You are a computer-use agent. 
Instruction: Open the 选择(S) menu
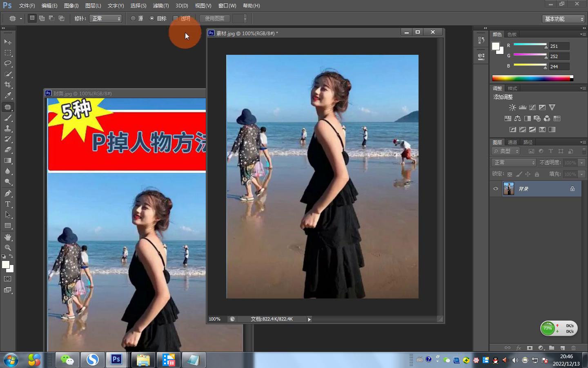pos(138,6)
